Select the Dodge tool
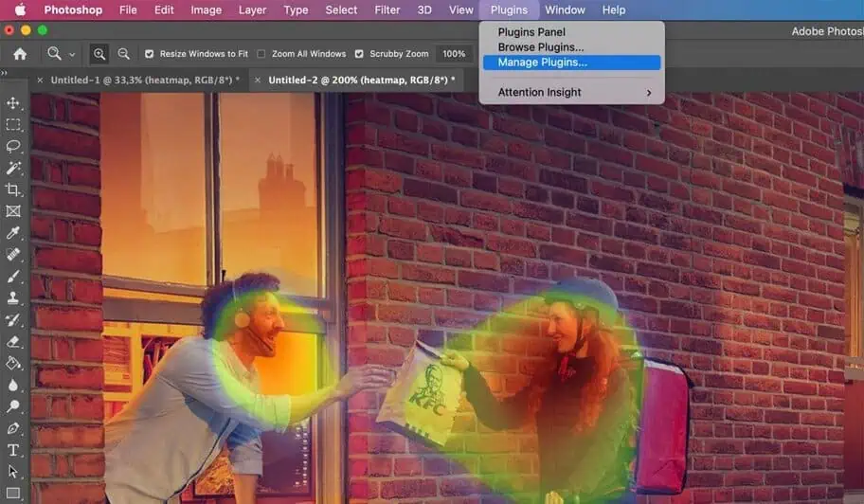 point(13,406)
